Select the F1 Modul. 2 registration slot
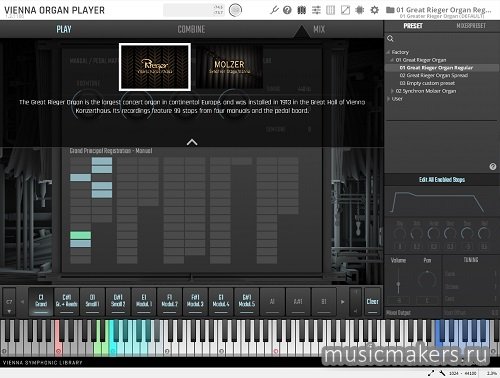 click(x=169, y=301)
